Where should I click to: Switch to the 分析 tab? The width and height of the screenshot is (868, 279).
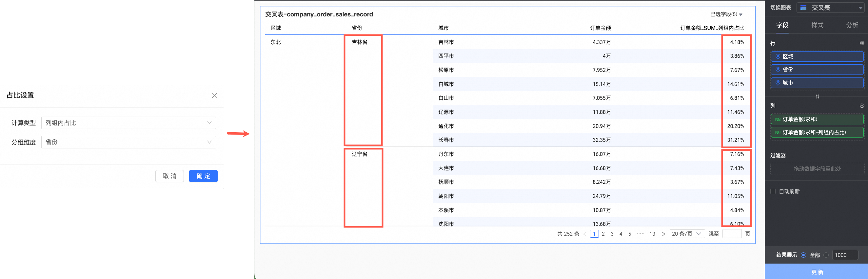[x=852, y=25]
